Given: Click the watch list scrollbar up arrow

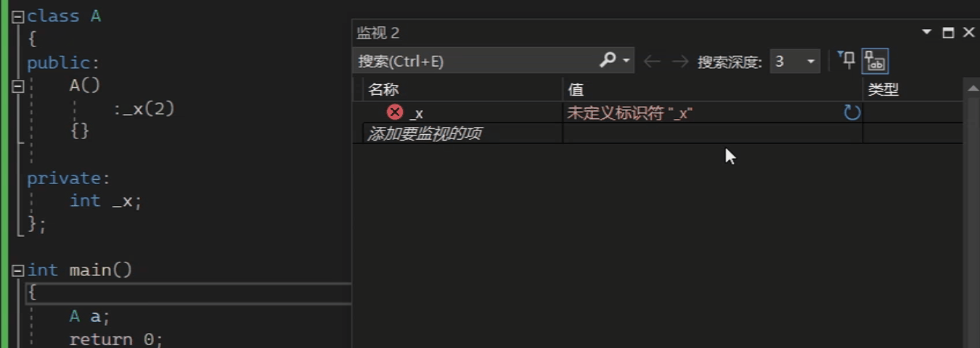Looking at the screenshot, I should (973, 88).
